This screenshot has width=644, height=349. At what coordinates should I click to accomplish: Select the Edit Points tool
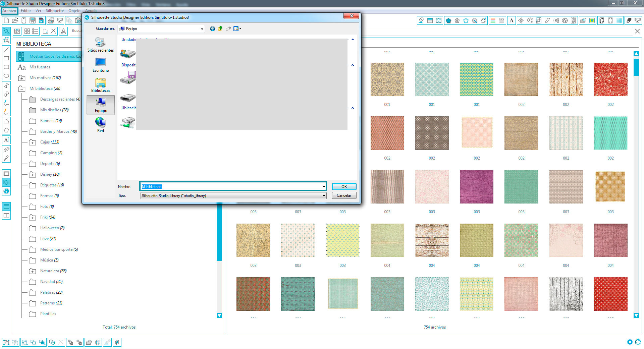tap(6, 40)
